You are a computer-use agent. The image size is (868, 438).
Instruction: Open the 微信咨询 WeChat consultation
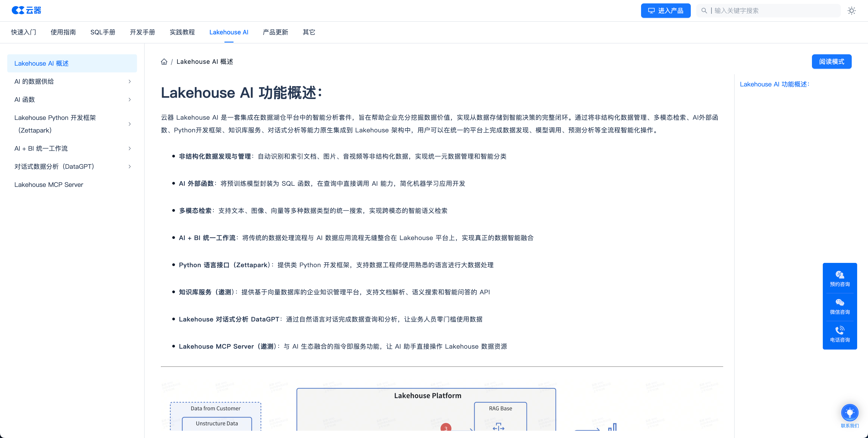pos(840,306)
